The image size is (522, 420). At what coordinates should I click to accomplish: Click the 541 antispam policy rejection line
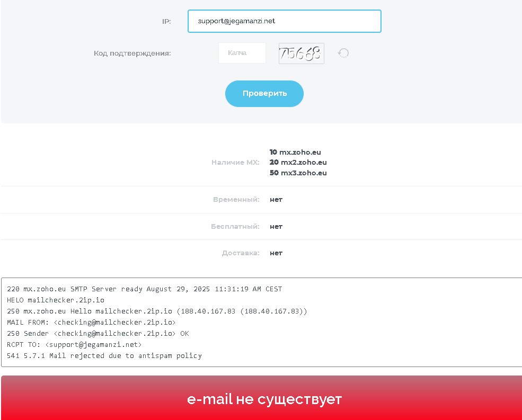tap(104, 356)
